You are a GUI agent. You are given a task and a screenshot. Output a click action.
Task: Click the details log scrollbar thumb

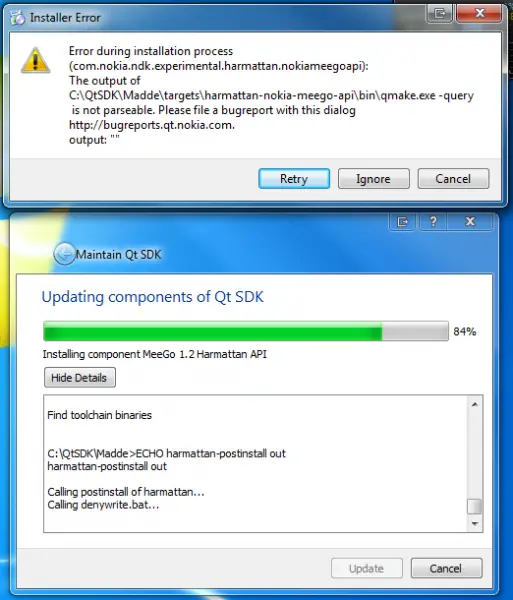[474, 507]
